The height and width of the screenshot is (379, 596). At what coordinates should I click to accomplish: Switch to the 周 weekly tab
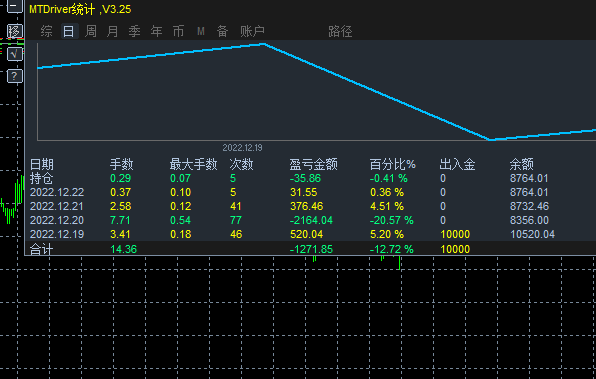point(90,31)
